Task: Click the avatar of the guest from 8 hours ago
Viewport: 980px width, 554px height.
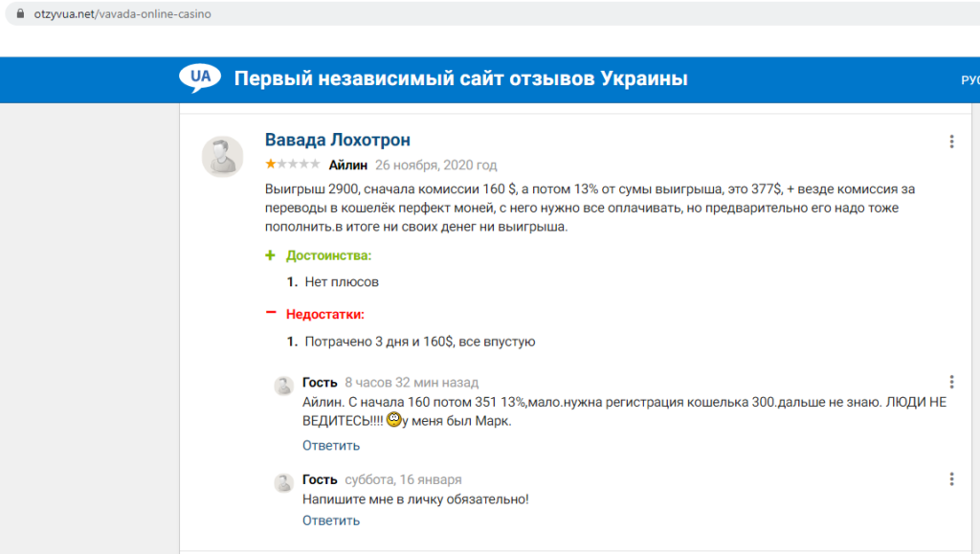Action: tap(283, 386)
